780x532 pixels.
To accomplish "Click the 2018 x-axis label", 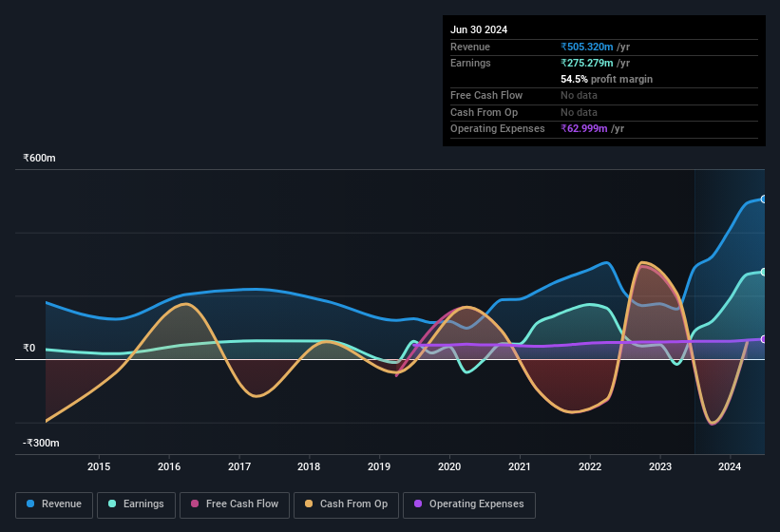I will point(309,466).
